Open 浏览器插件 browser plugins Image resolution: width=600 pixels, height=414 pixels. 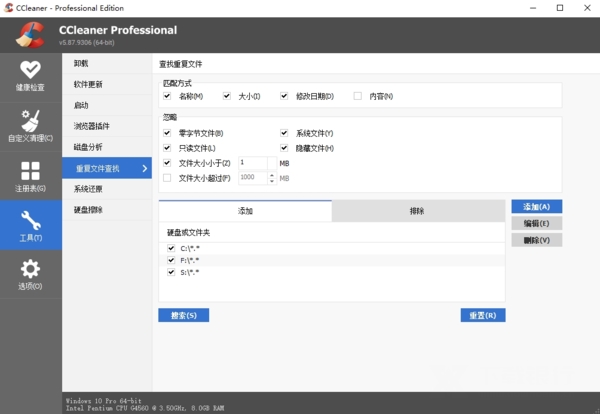click(107, 126)
